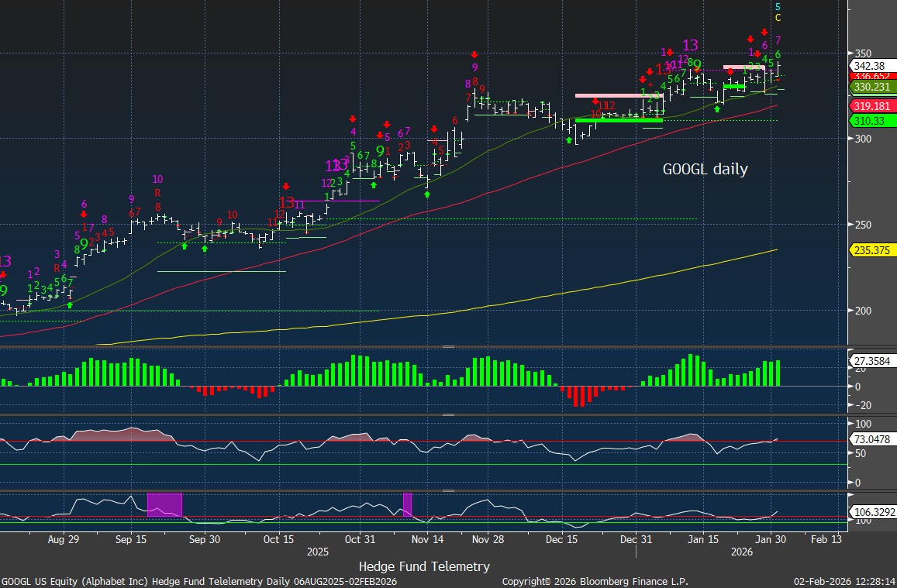Click the 73.0478 oscillator value tag
Image resolution: width=897 pixels, height=588 pixels.
872,439
